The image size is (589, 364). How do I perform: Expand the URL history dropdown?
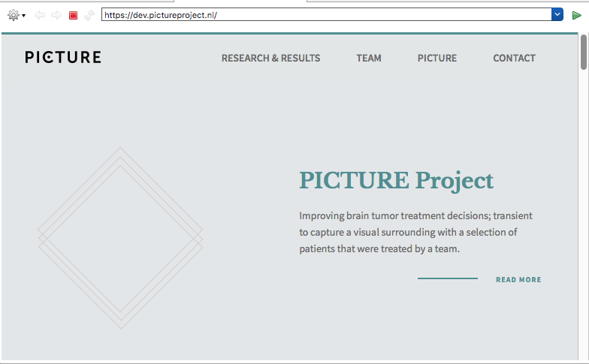coord(557,15)
